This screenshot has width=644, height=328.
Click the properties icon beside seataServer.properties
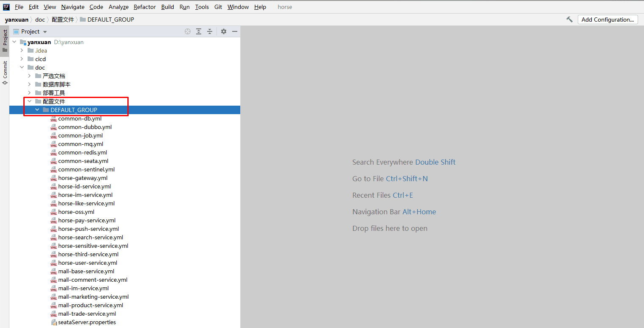pyautogui.click(x=53, y=322)
